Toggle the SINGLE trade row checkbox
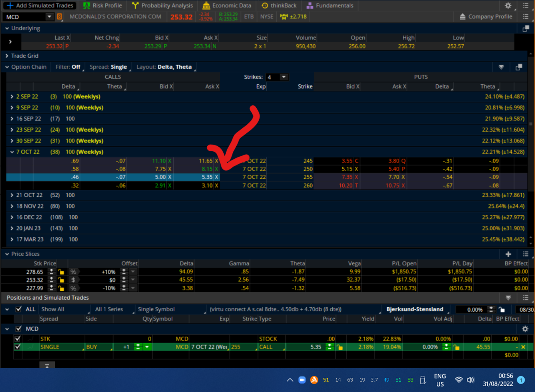Image resolution: width=535 pixels, height=392 pixels. click(17, 347)
